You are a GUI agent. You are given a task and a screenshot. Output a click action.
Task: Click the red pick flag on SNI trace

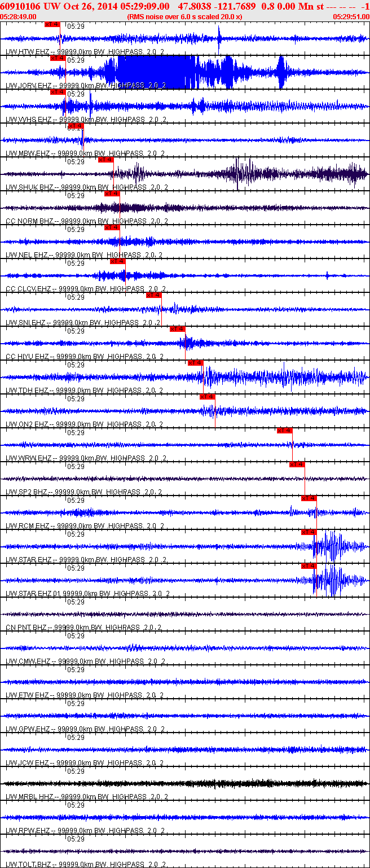153,295
